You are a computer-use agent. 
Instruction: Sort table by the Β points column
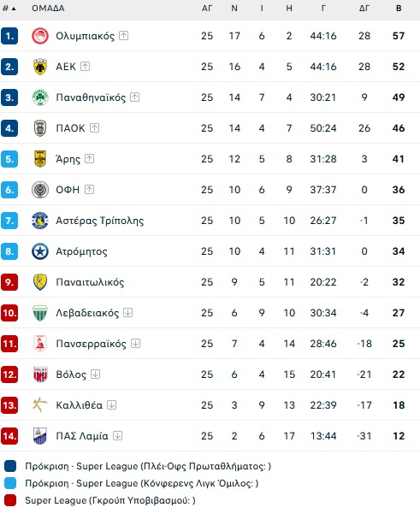(x=399, y=9)
